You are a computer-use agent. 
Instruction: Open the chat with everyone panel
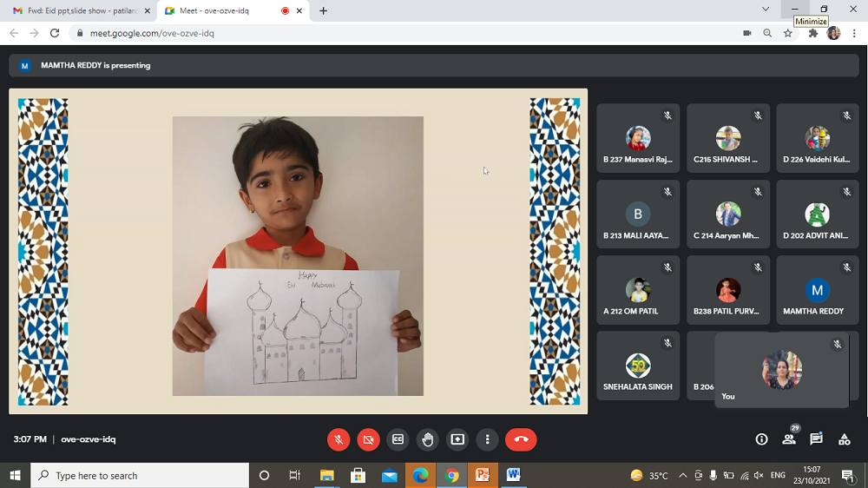[x=816, y=439]
